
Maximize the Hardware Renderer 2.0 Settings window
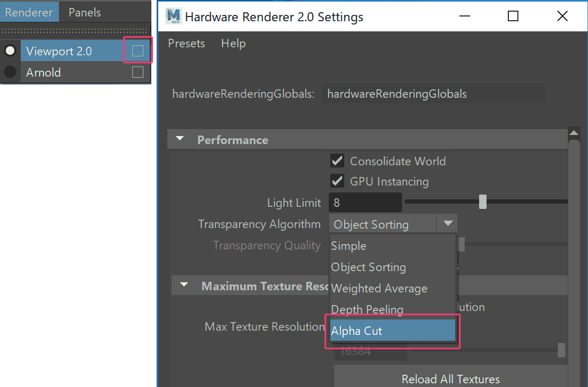click(513, 16)
